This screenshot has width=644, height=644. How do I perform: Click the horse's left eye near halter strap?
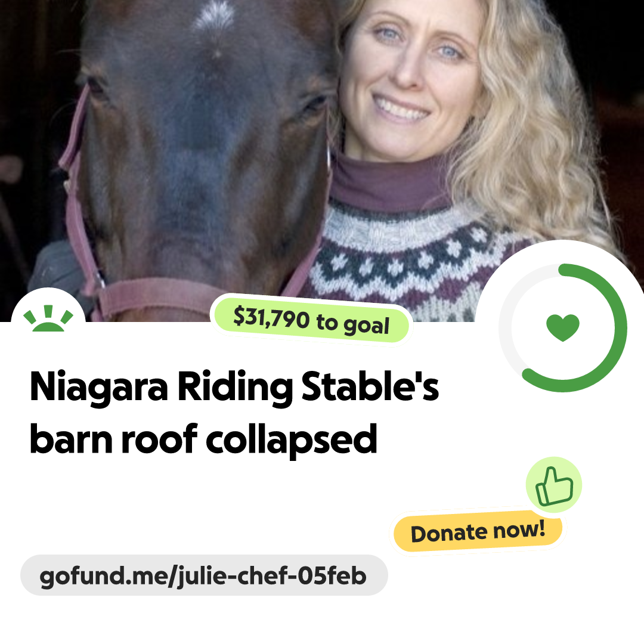(x=95, y=86)
